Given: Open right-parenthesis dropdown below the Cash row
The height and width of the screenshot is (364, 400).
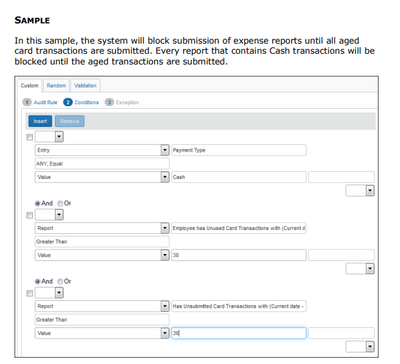Looking at the screenshot, I should coord(360,191).
